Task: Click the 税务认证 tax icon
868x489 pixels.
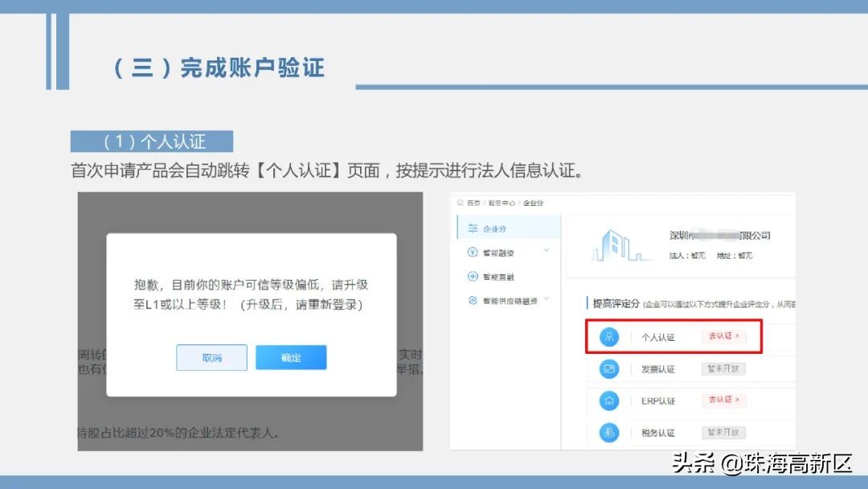Action: [x=608, y=431]
